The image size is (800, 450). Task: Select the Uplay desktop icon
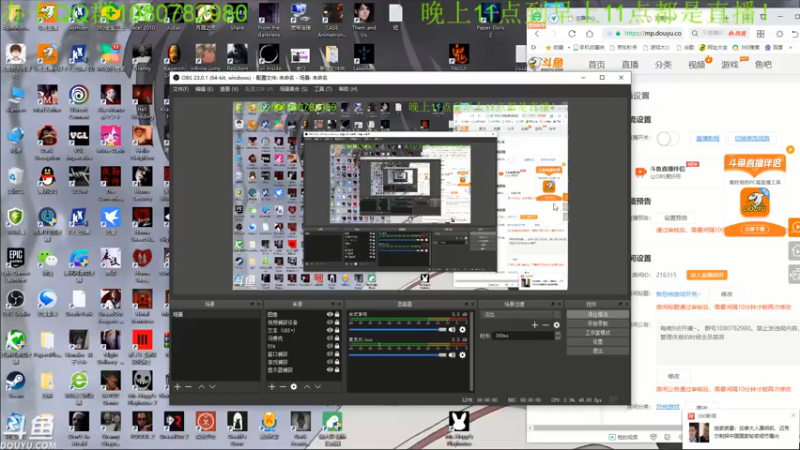tap(79, 98)
